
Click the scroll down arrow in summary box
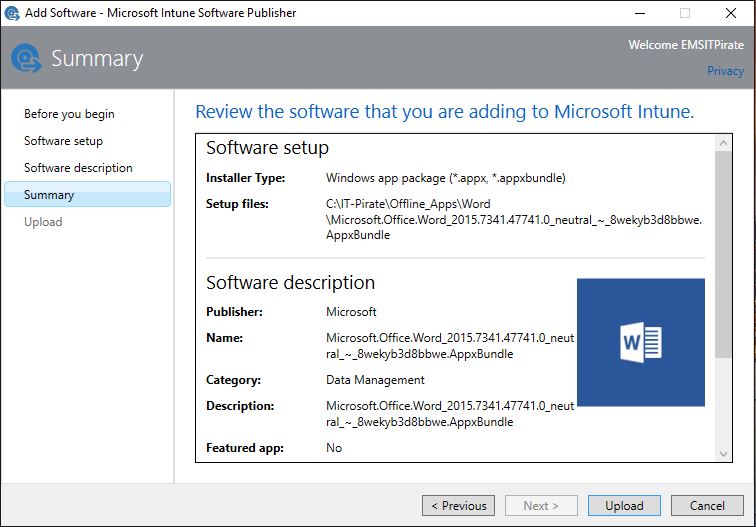(723, 453)
